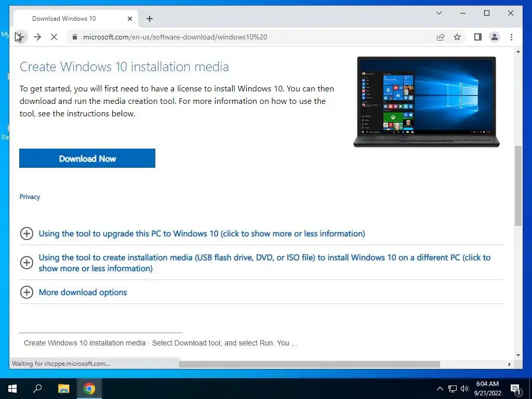Share this page using the share icon
The width and height of the screenshot is (532, 399).
click(441, 37)
